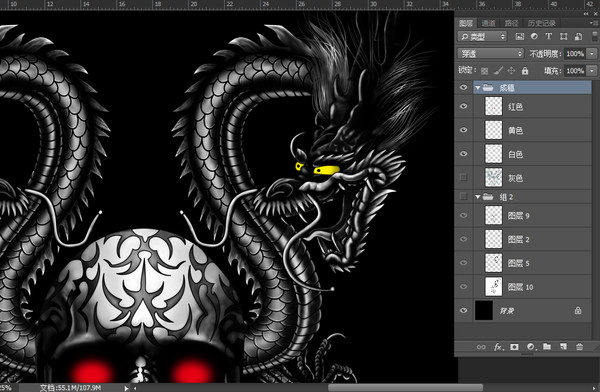The image size is (600, 392).
Task: Open the fill slider dropdown arrow
Action: (592, 71)
